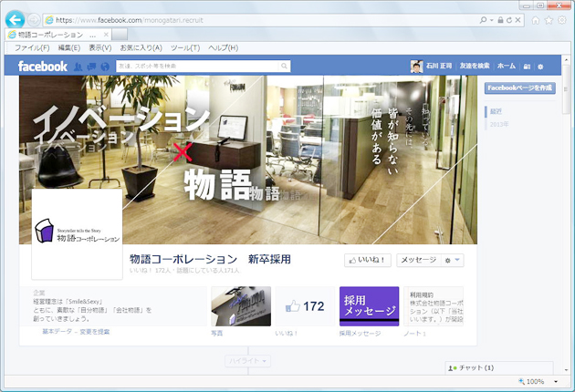
Task: Open 石川 正司 profile link
Action: coord(439,66)
